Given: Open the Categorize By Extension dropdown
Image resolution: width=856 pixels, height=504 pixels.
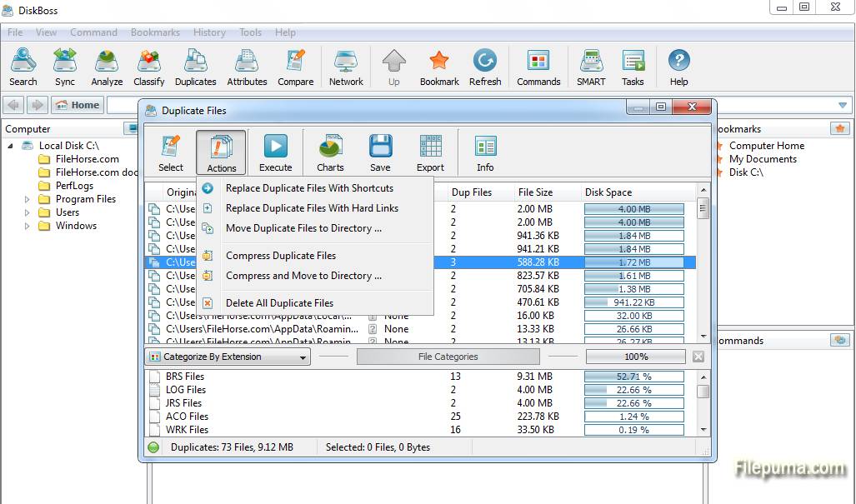Looking at the screenshot, I should (228, 357).
